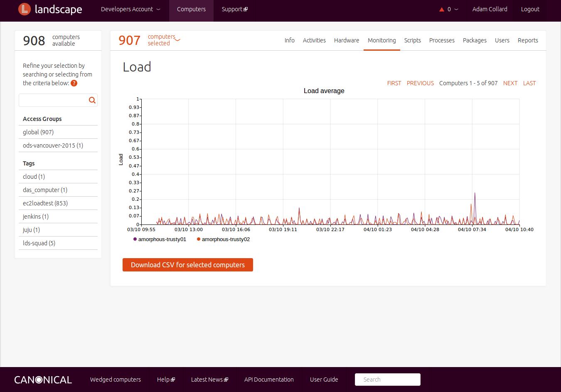Click the red alert triangle icon
This screenshot has width=561, height=392.
(x=442, y=9)
